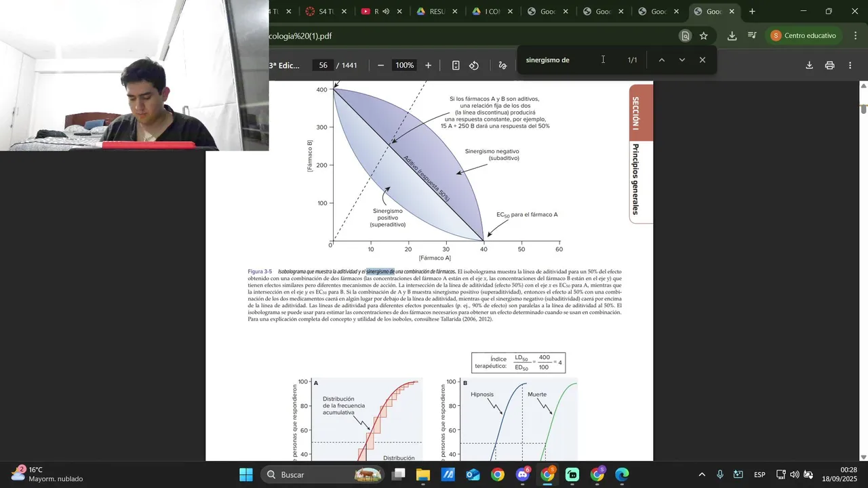Click the fit to page icon
The width and height of the screenshot is (868, 488).
click(456, 65)
